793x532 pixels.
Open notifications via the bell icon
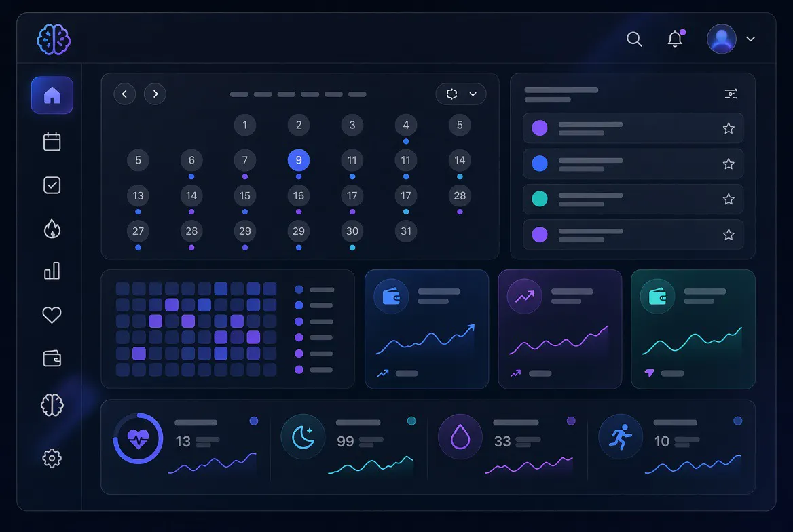point(676,39)
